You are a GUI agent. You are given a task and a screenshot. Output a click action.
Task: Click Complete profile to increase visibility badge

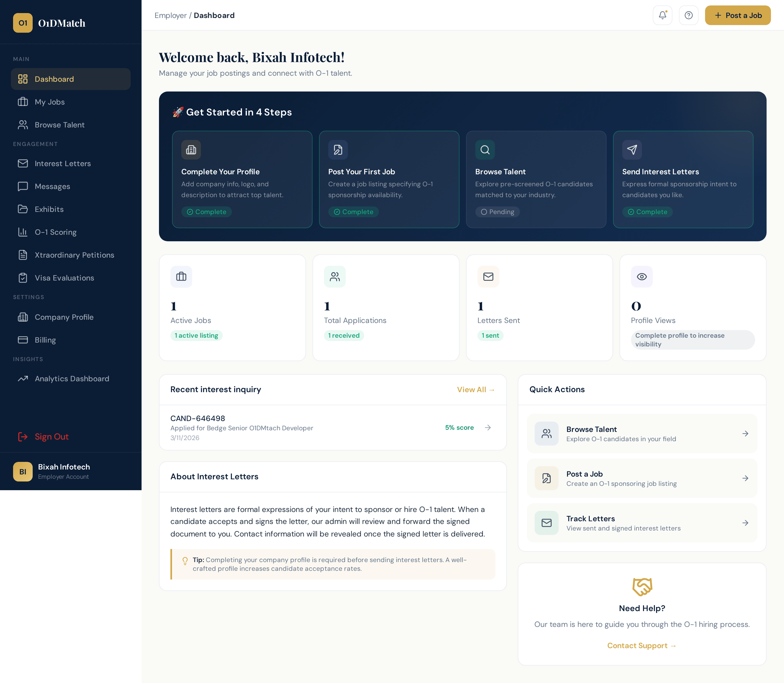click(693, 340)
